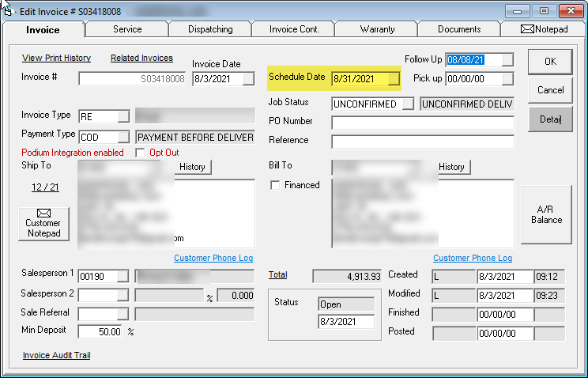Switch to the Service tab
This screenshot has width=588, height=378.
tap(126, 29)
